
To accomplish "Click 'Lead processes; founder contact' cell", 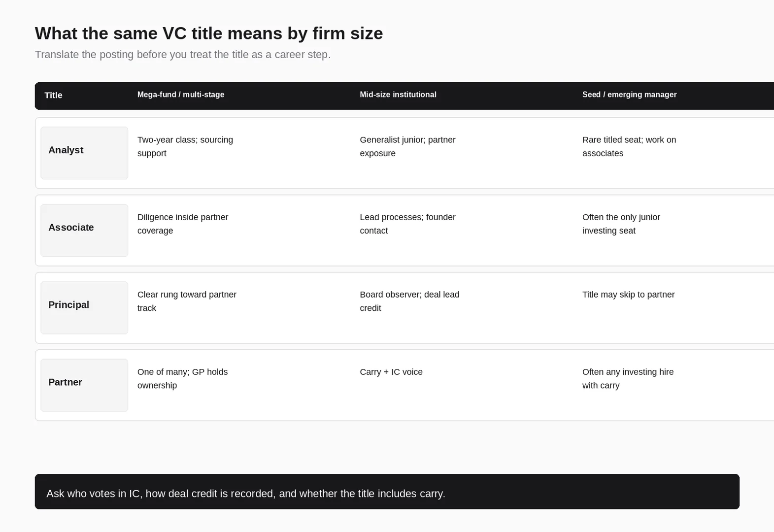I will (x=407, y=224).
